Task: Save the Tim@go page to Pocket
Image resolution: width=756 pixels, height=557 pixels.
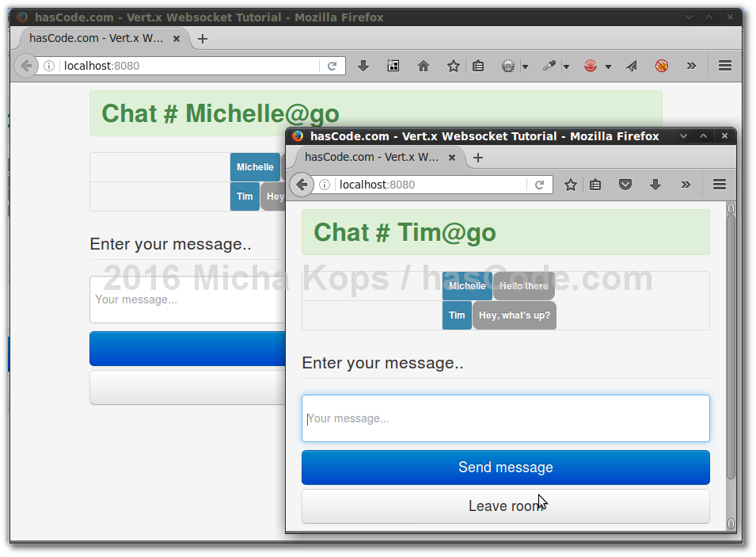Action: tap(625, 184)
